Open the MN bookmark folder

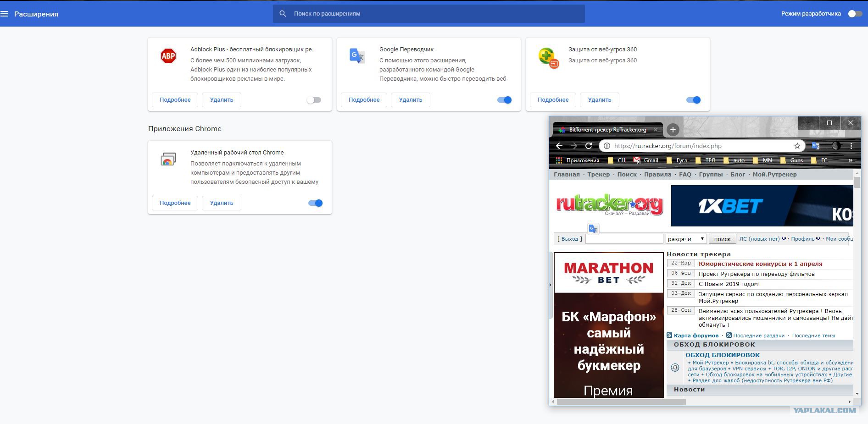[762, 160]
